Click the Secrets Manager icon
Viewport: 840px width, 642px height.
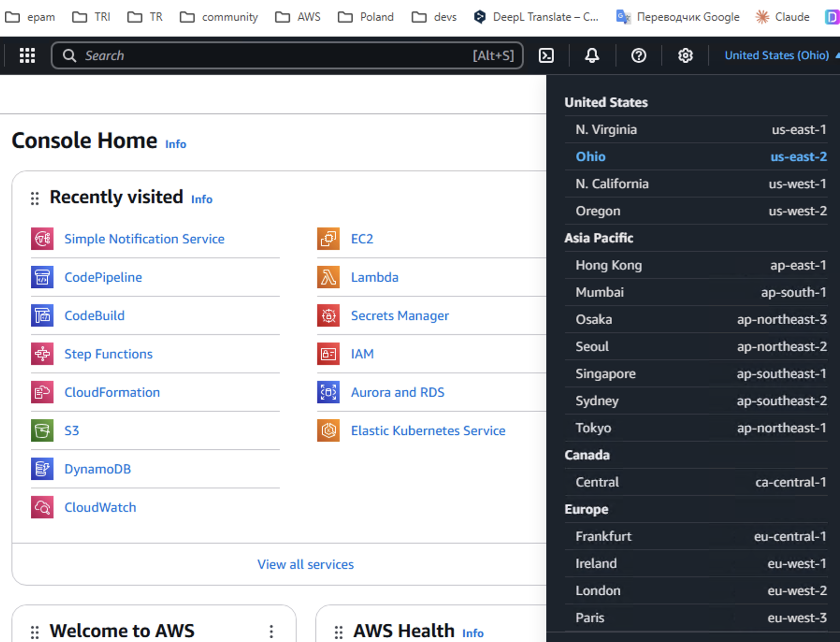(328, 315)
